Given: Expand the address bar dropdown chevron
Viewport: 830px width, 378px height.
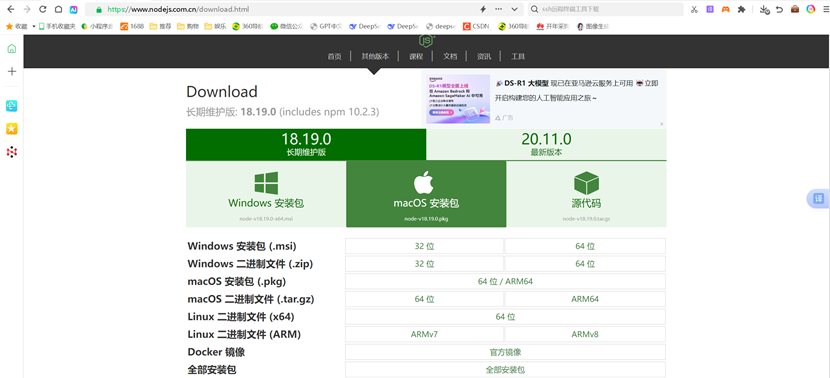Looking at the screenshot, I should [514, 9].
